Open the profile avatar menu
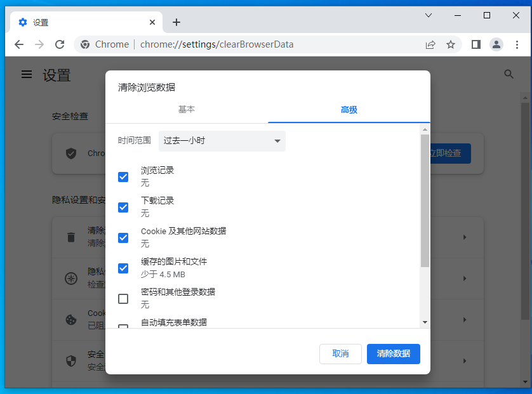This screenshot has width=532, height=394. [x=496, y=44]
